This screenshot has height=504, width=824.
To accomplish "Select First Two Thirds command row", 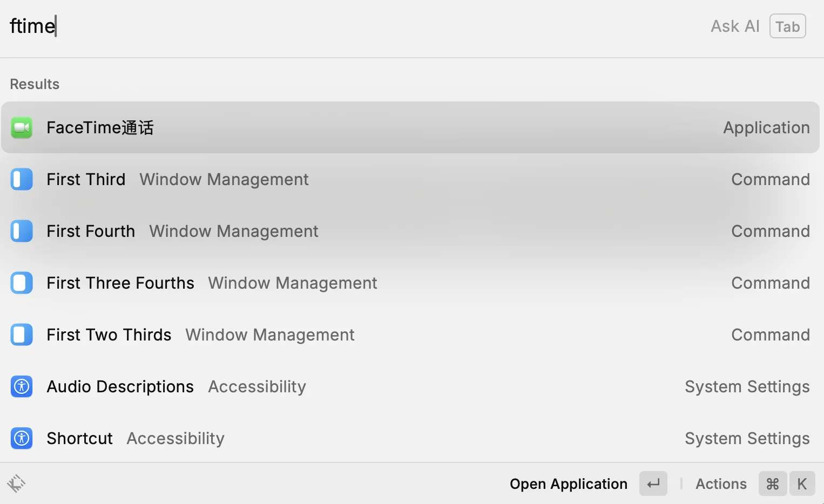I will 410,335.
